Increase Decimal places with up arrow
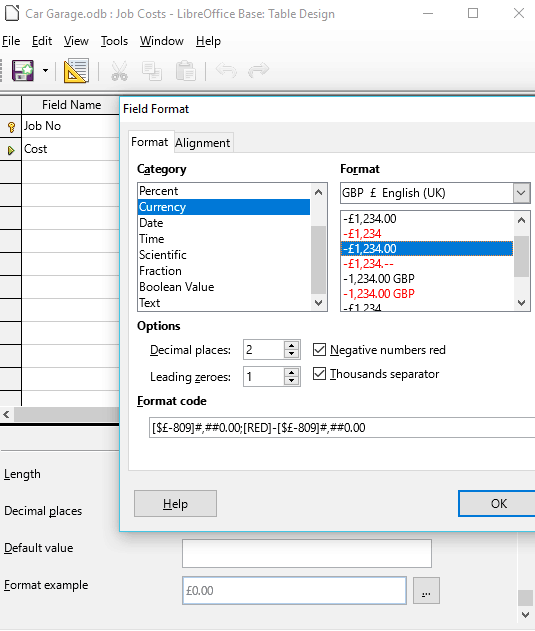 point(291,345)
